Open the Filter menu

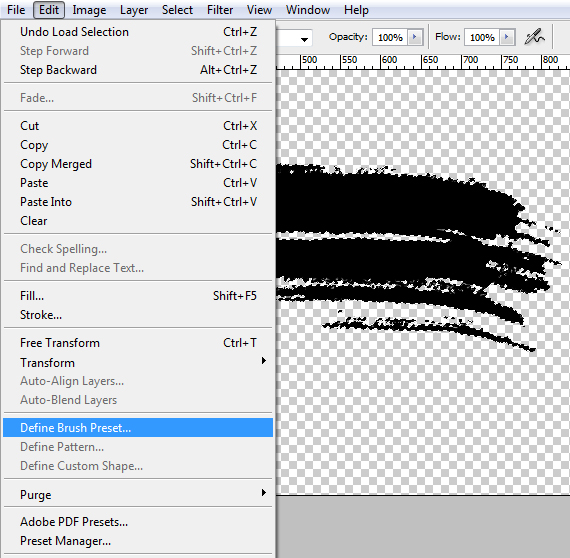pos(220,10)
